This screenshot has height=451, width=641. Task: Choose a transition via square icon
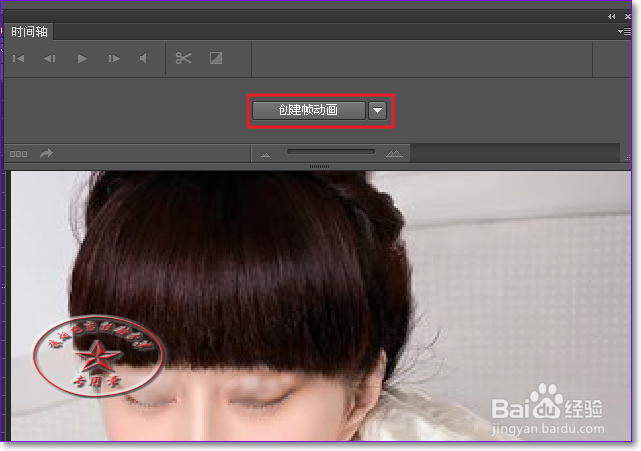pyautogui.click(x=216, y=58)
